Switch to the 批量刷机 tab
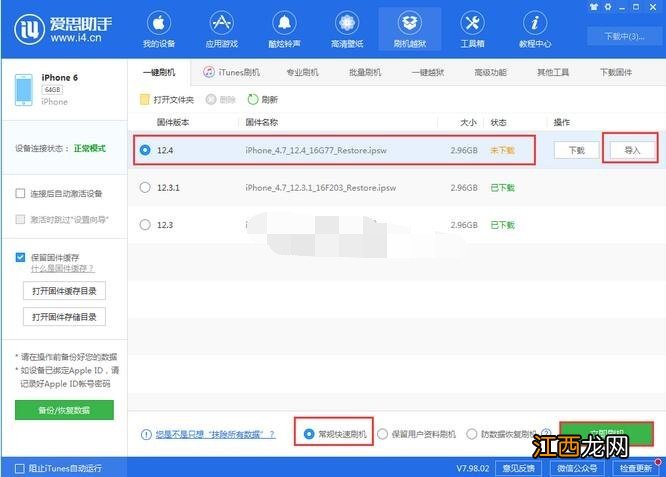 click(x=365, y=73)
